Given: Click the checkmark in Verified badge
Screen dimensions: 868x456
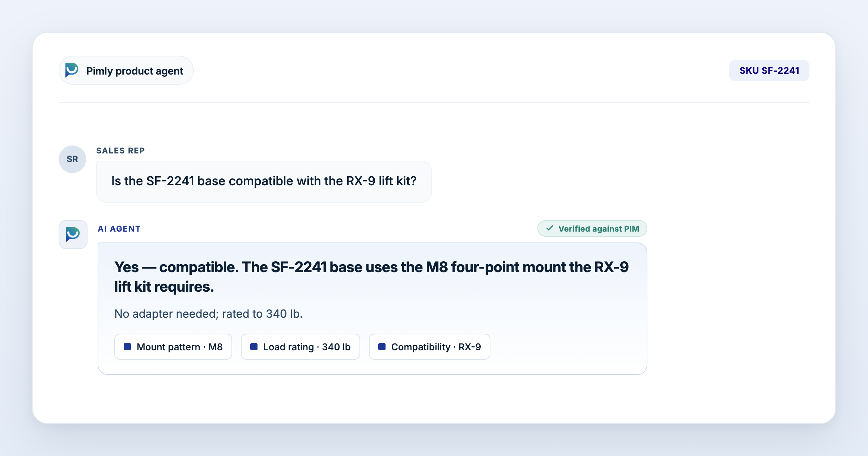Looking at the screenshot, I should pos(550,228).
